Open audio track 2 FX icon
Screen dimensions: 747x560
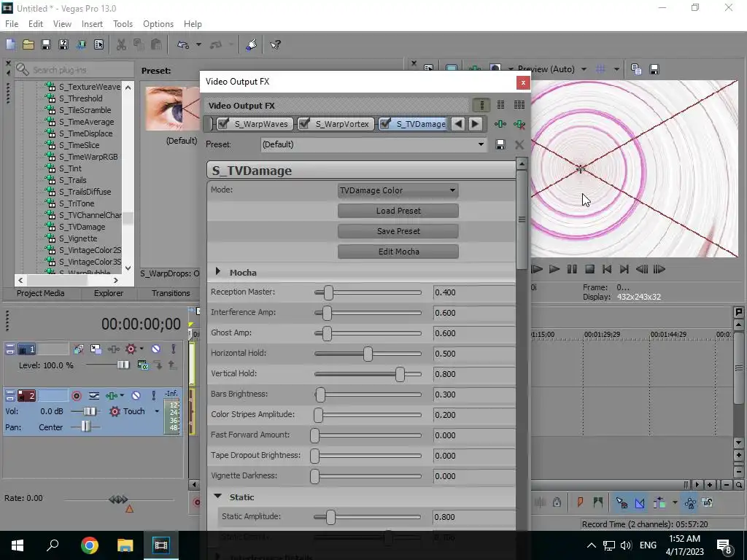(112, 396)
